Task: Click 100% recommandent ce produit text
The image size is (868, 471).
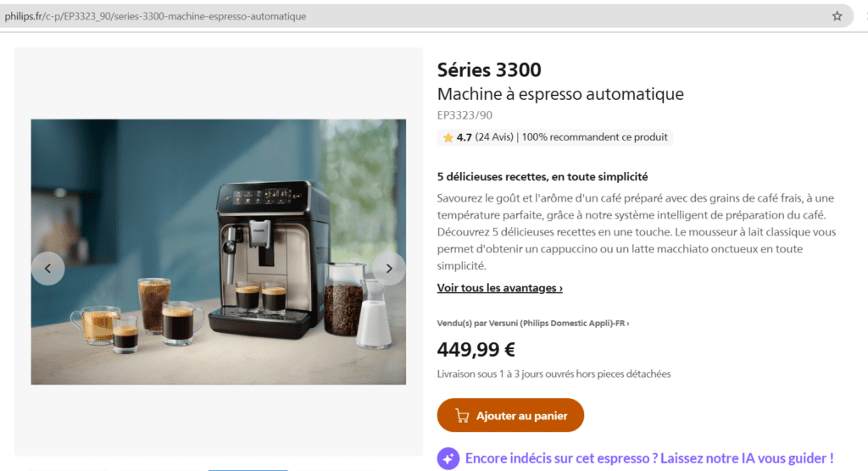Action: click(x=594, y=137)
